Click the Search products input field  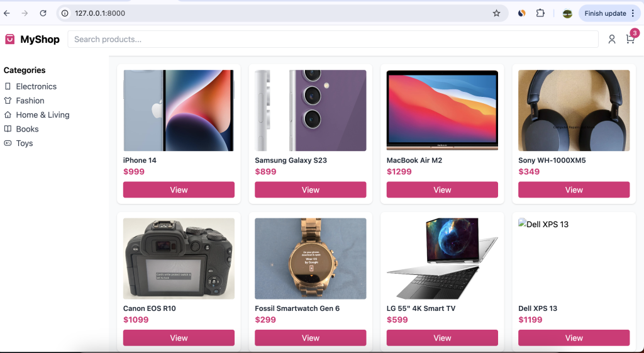333,39
